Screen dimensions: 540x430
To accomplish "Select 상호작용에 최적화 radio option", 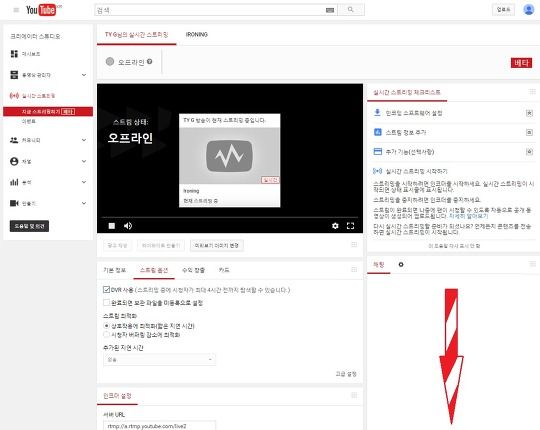I will click(106, 325).
